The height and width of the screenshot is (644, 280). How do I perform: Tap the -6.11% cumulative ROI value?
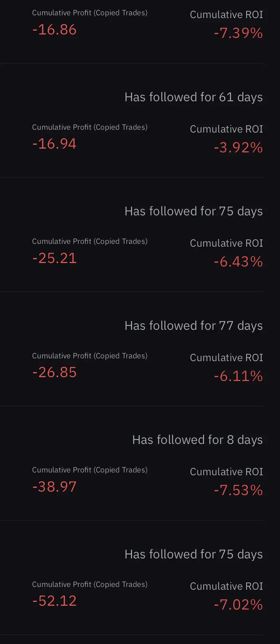[238, 376]
